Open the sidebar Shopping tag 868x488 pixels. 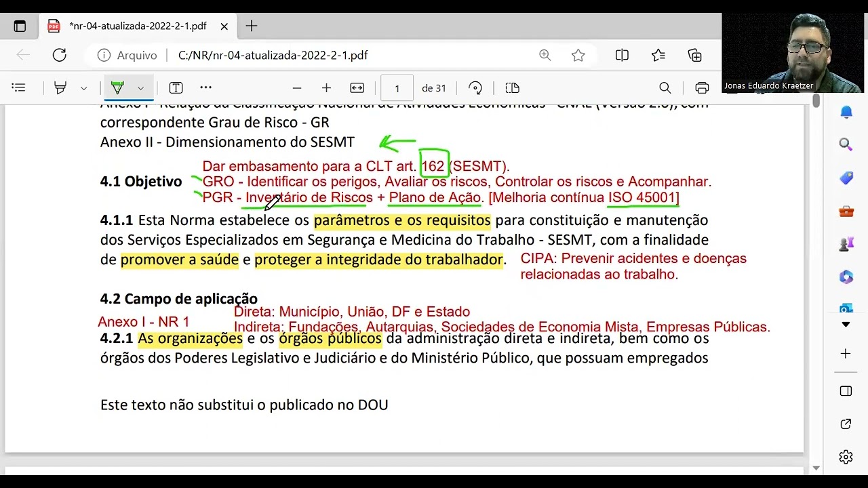coord(846,178)
